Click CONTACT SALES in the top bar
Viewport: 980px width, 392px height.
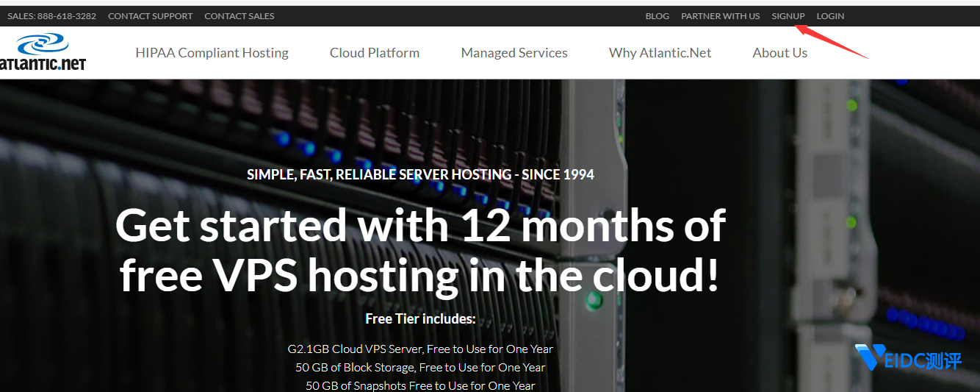point(239,16)
